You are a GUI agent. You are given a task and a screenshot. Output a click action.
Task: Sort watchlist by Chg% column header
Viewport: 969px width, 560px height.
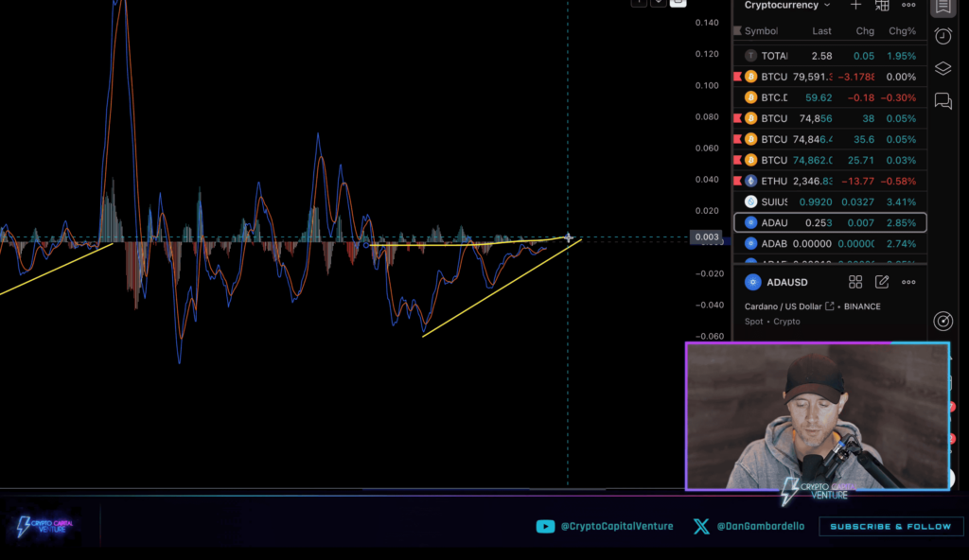coord(902,31)
